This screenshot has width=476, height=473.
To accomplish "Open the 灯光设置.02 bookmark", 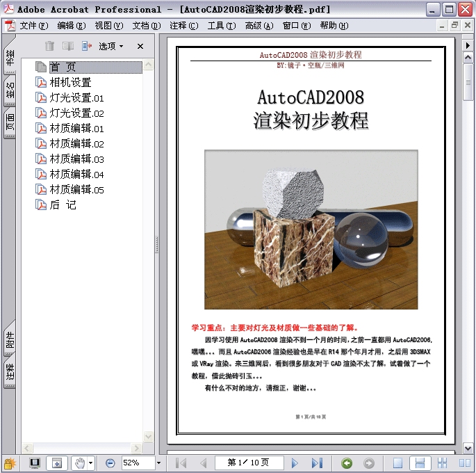I will click(77, 113).
